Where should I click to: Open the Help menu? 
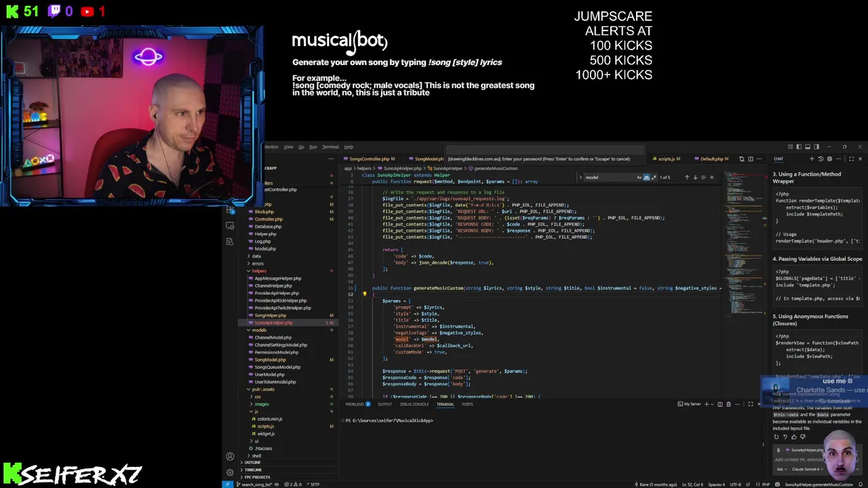click(x=349, y=147)
